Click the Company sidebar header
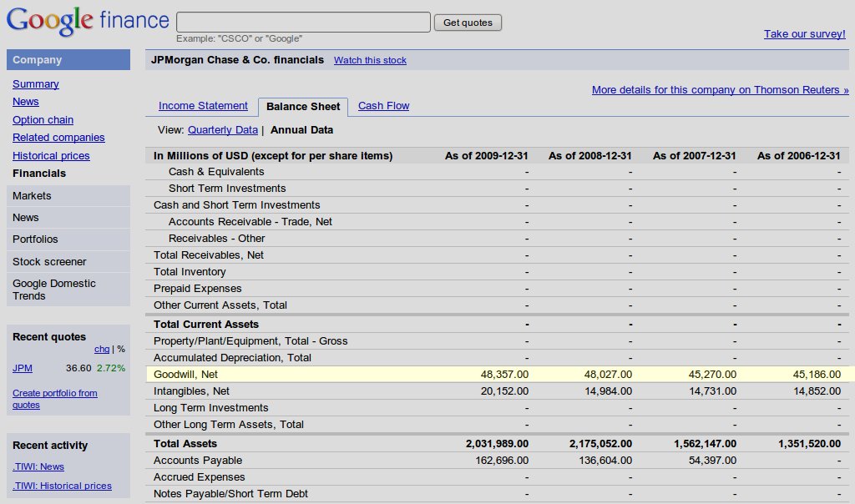855x504 pixels. pyautogui.click(x=68, y=60)
